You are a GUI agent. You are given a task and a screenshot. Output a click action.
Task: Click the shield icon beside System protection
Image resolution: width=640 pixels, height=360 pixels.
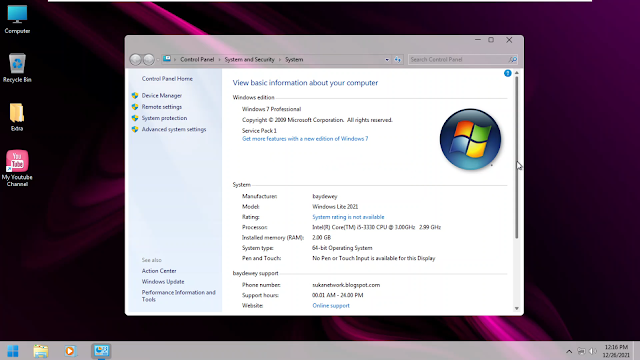[x=135, y=118]
